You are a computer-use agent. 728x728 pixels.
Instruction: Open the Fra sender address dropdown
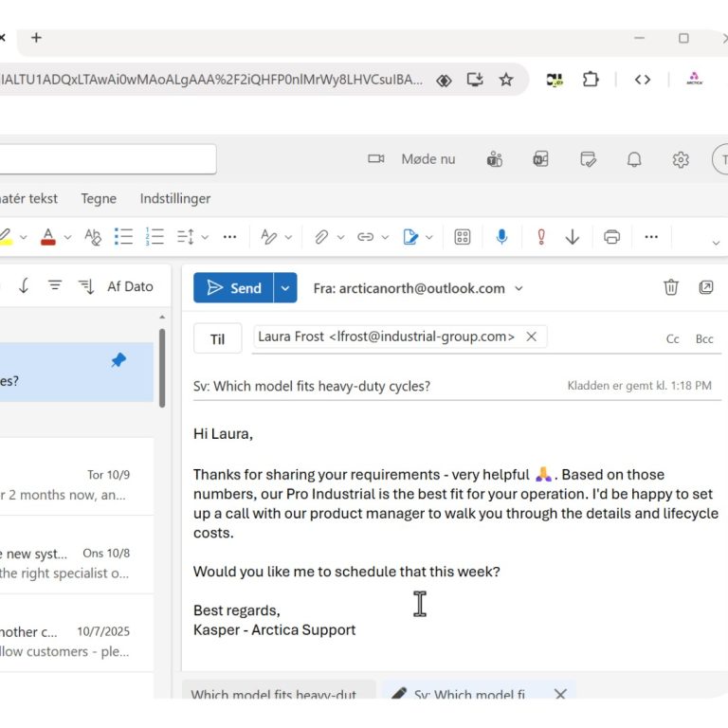[519, 288]
